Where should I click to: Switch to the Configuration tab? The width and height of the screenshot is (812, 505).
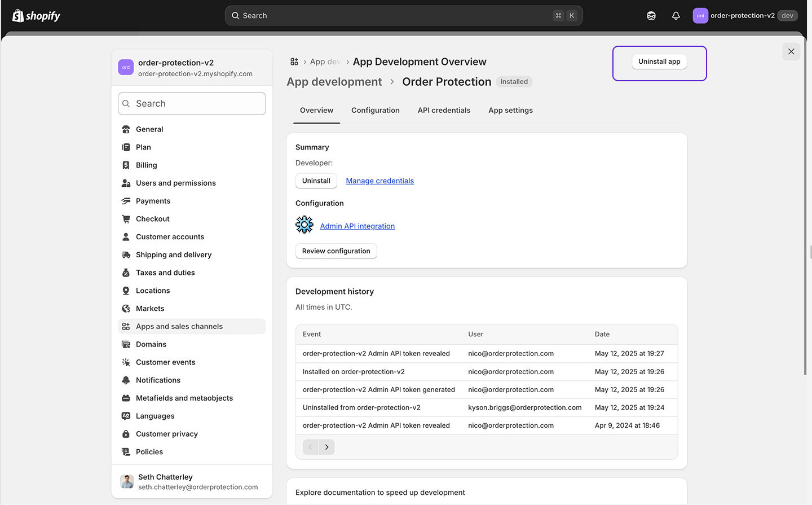click(375, 110)
